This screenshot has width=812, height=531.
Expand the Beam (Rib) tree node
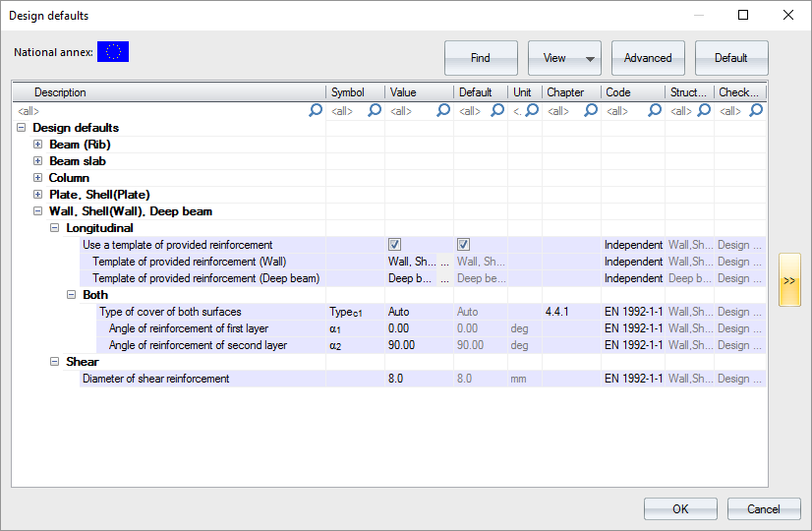coord(38,145)
